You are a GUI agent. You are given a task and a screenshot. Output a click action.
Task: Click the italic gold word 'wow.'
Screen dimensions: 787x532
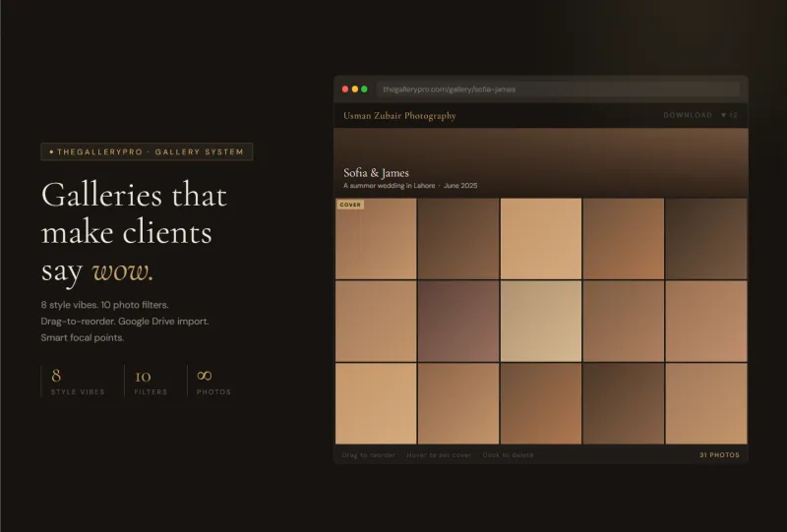click(122, 271)
